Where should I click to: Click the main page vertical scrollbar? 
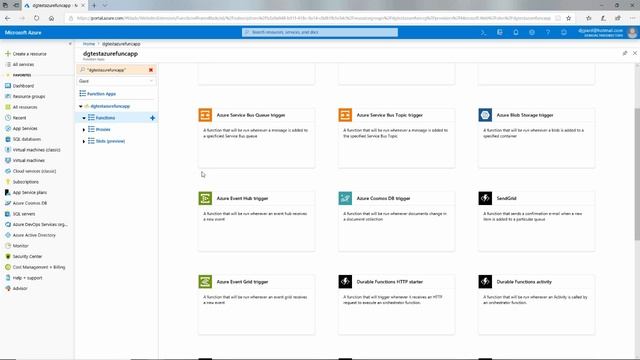(x=637, y=173)
